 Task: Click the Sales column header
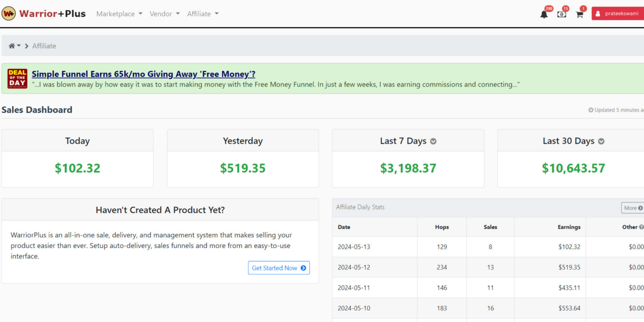tap(490, 227)
